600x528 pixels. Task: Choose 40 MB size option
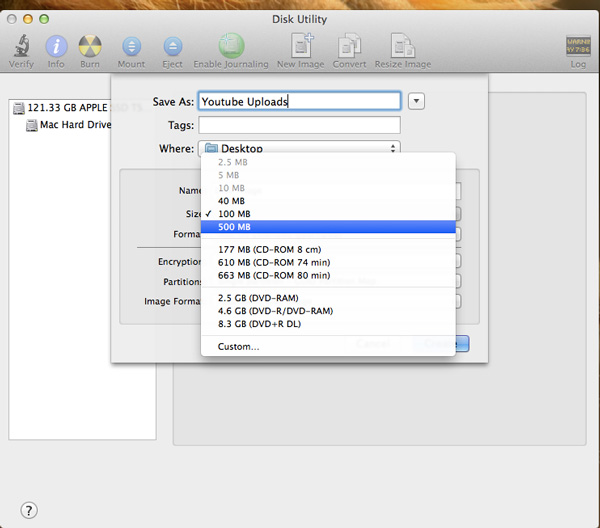coord(328,201)
